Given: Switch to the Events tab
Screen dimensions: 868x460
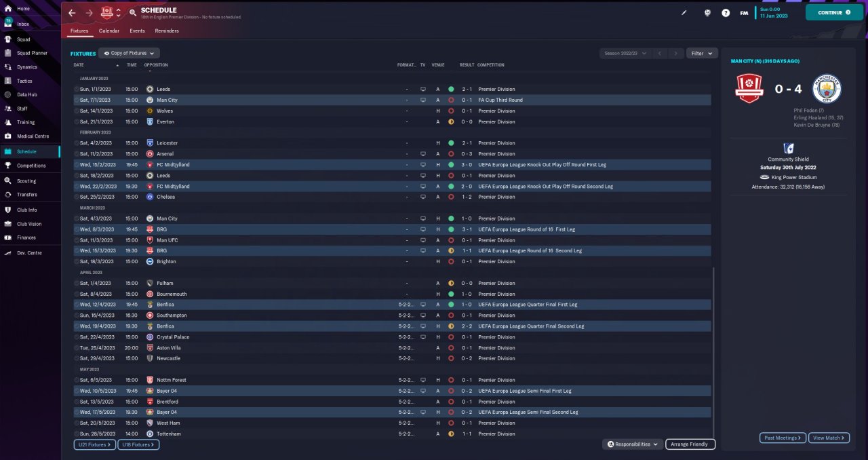Looking at the screenshot, I should tap(137, 31).
